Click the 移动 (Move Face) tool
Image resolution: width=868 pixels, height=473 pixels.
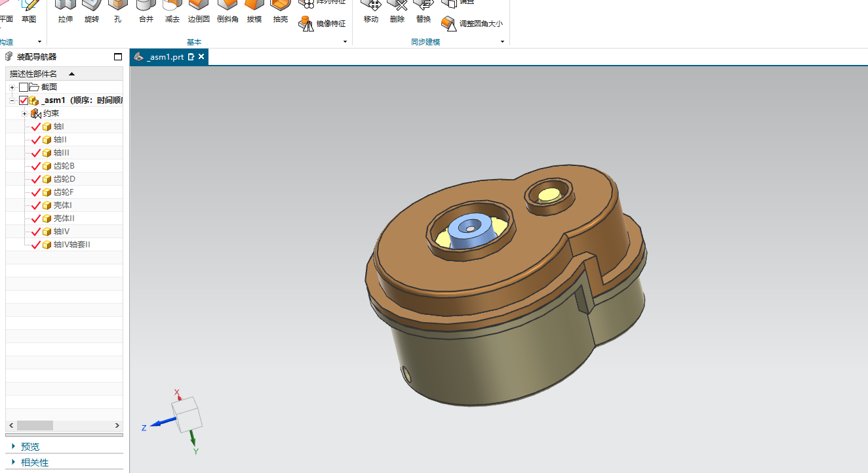pos(371,12)
